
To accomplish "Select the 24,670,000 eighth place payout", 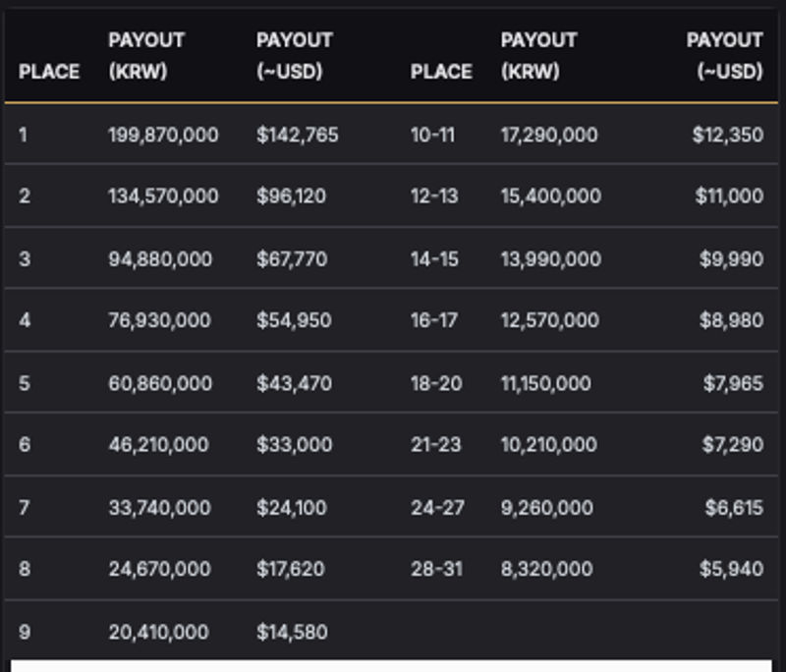I will [159, 569].
